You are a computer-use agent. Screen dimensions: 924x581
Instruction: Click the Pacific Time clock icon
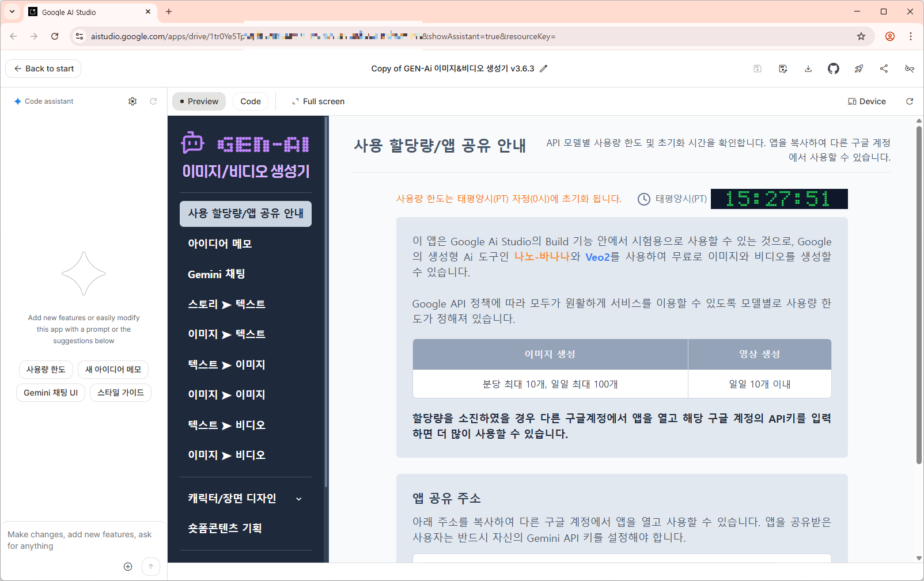click(644, 199)
